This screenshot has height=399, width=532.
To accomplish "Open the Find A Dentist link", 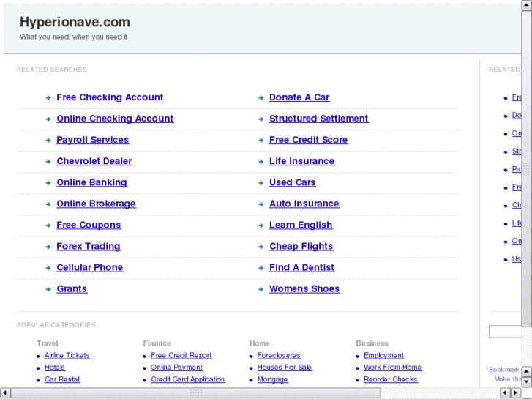I will [x=302, y=267].
